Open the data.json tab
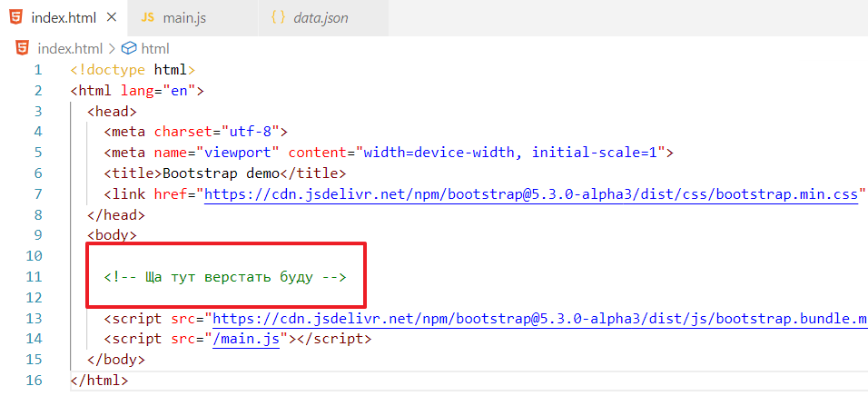Viewport: 868px width, 396px height. (x=321, y=18)
